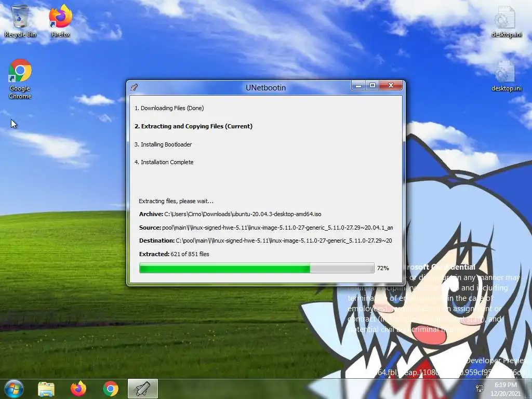
Task: Select the Google Chrome desktop shortcut
Action: tap(20, 79)
